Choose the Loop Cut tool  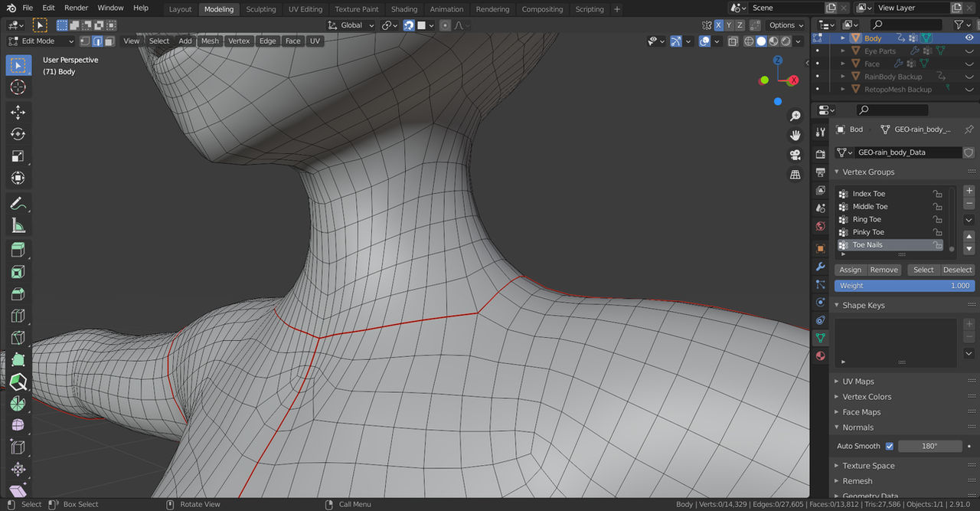click(x=18, y=316)
